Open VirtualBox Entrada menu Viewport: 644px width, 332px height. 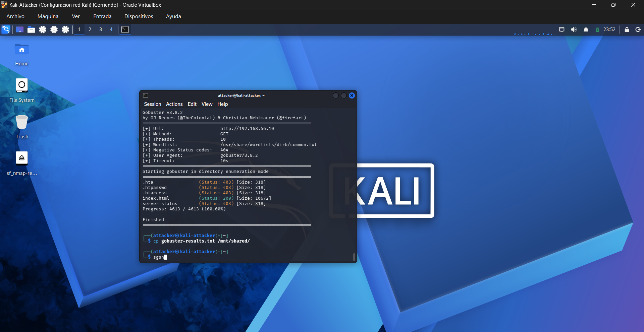pos(102,16)
